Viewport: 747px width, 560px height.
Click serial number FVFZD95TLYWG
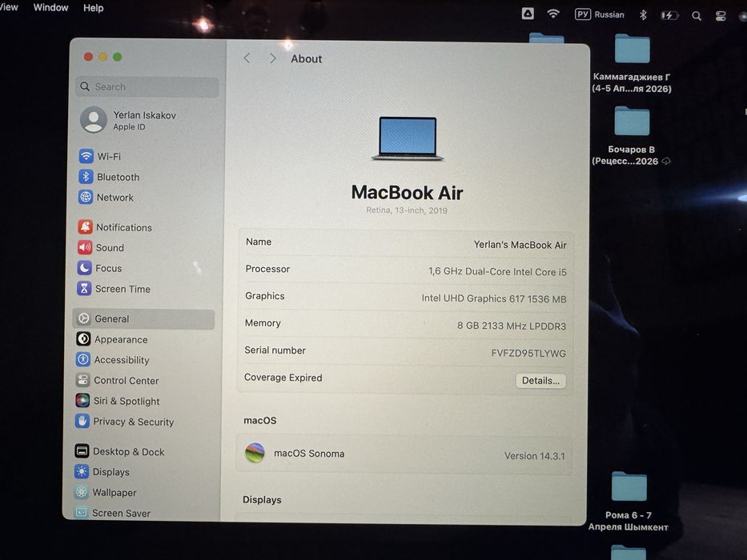pyautogui.click(x=528, y=353)
